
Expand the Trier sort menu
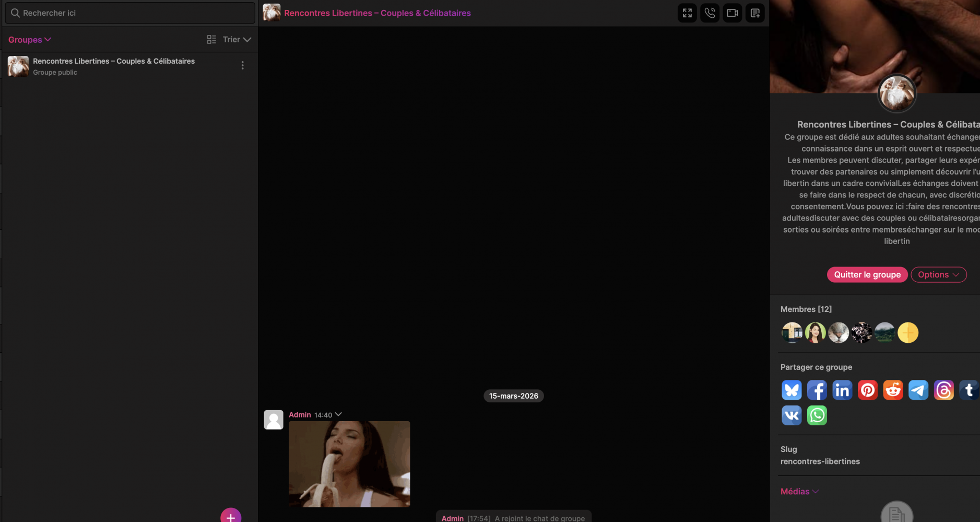[237, 40]
